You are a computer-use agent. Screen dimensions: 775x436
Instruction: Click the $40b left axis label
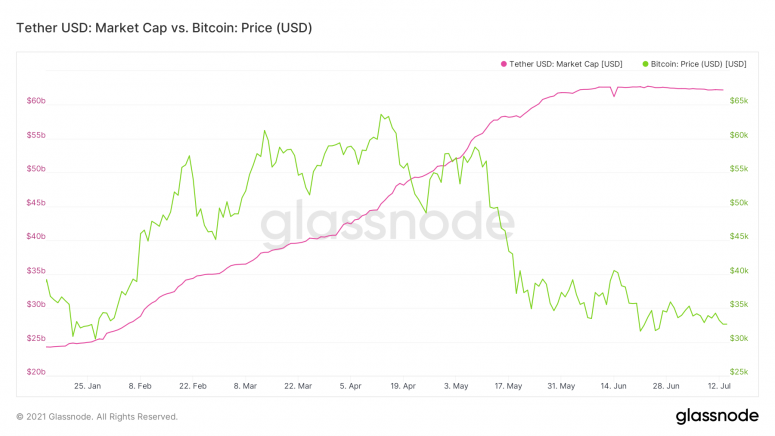click(x=36, y=237)
